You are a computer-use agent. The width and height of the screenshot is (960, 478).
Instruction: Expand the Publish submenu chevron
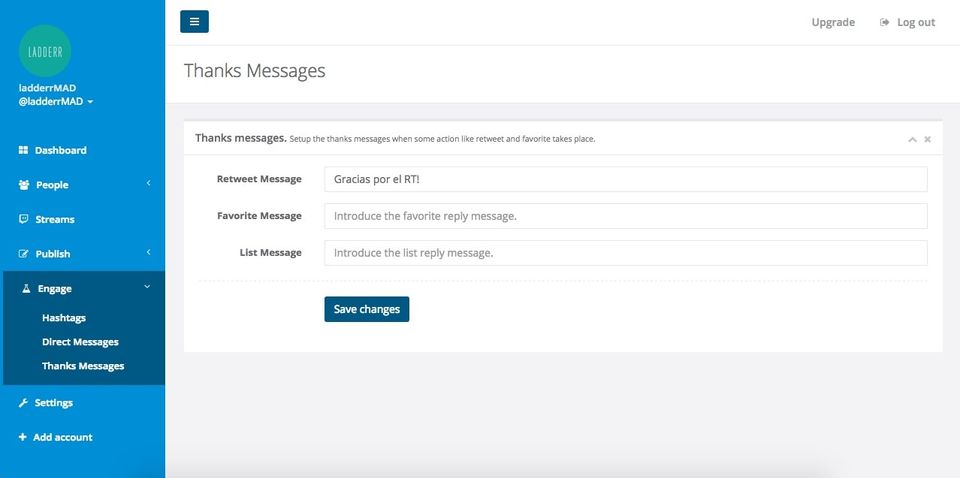[148, 252]
